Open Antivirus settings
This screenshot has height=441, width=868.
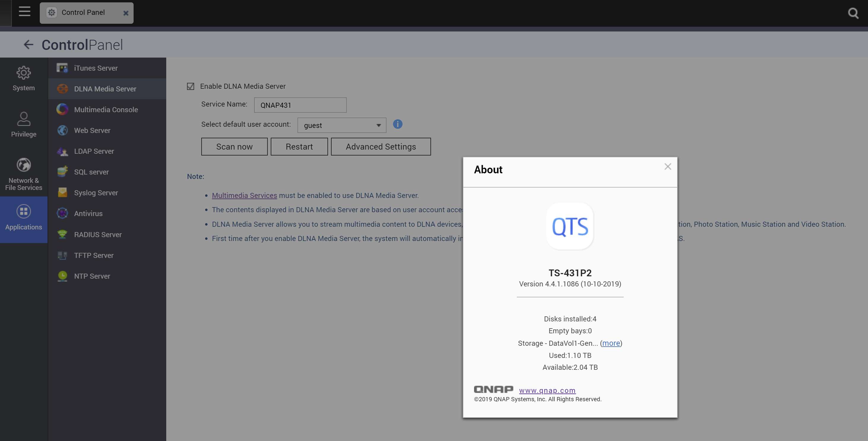(x=107, y=214)
